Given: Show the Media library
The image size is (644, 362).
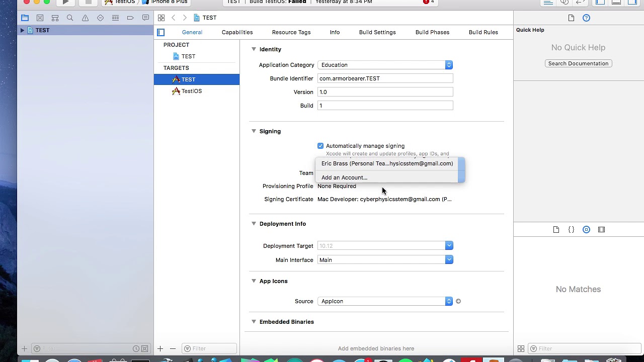Looking at the screenshot, I should coord(601,230).
